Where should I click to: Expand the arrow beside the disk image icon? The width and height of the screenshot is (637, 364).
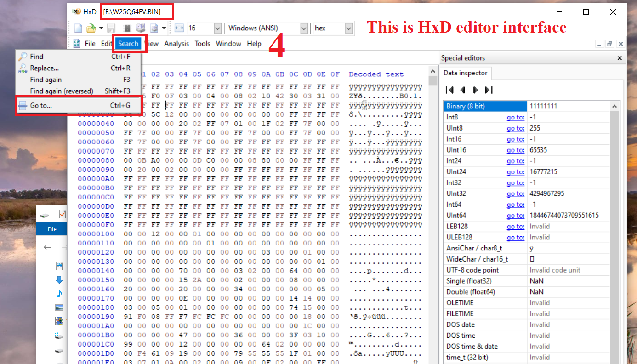pos(164,28)
